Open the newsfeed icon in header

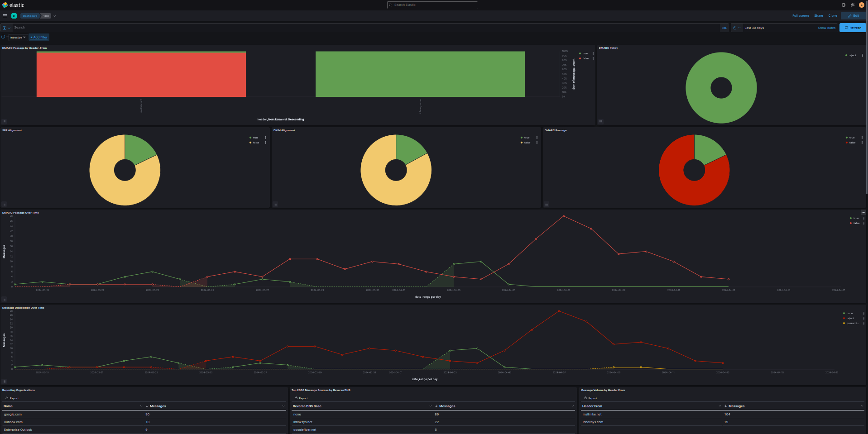tap(853, 5)
